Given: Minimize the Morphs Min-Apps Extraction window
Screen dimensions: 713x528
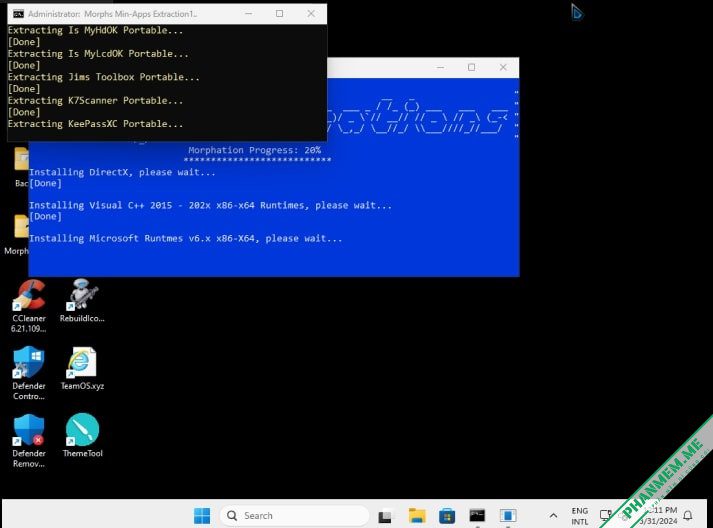Looking at the screenshot, I should [x=249, y=14].
